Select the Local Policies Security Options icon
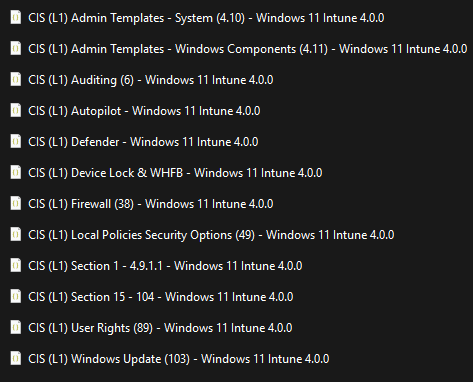The height and width of the screenshot is (382, 473). click(15, 235)
